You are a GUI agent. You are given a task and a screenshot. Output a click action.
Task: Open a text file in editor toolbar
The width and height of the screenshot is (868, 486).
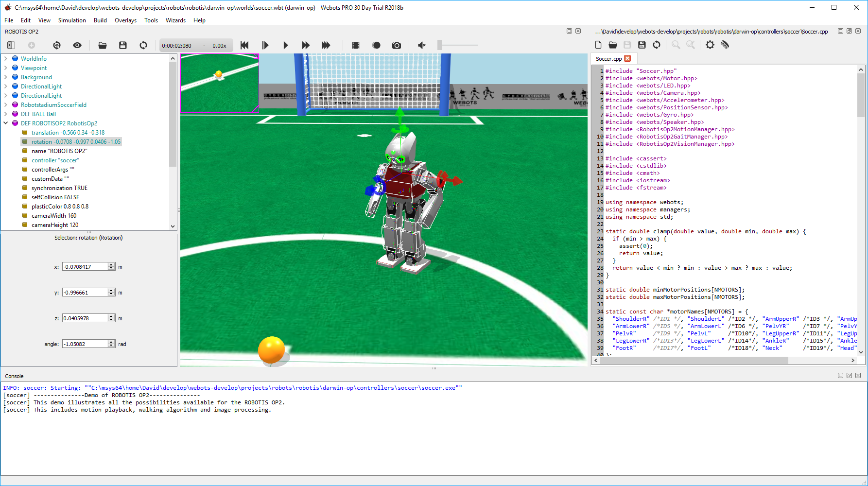(x=613, y=45)
